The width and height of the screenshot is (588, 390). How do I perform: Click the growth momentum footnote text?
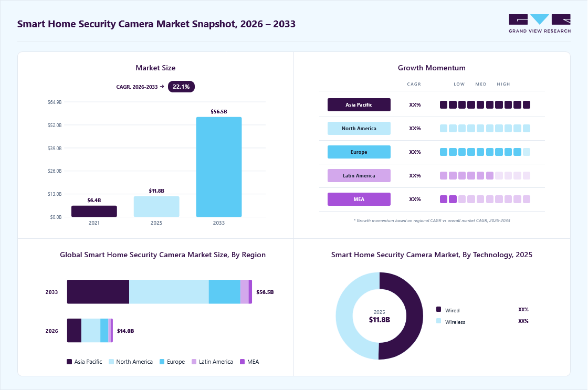[x=432, y=220]
